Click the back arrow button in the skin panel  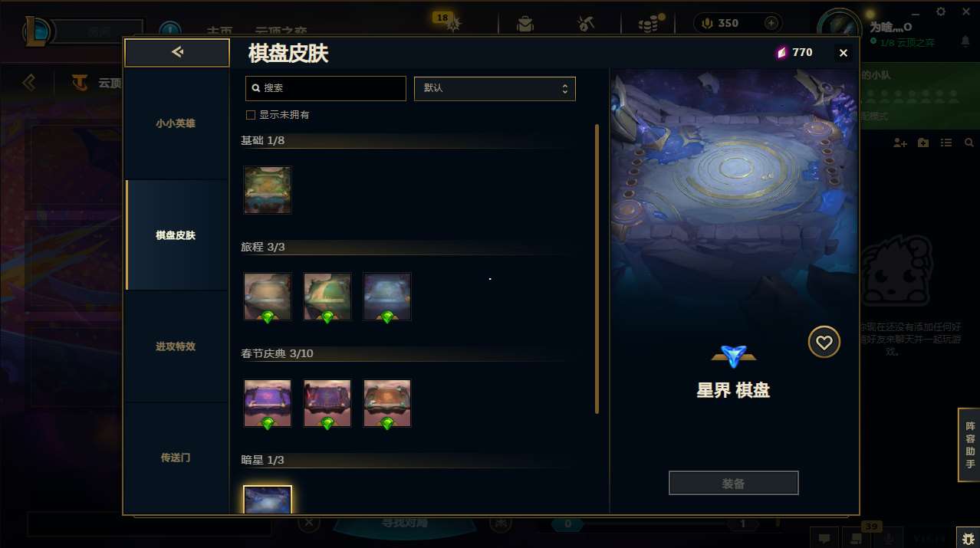pyautogui.click(x=177, y=52)
